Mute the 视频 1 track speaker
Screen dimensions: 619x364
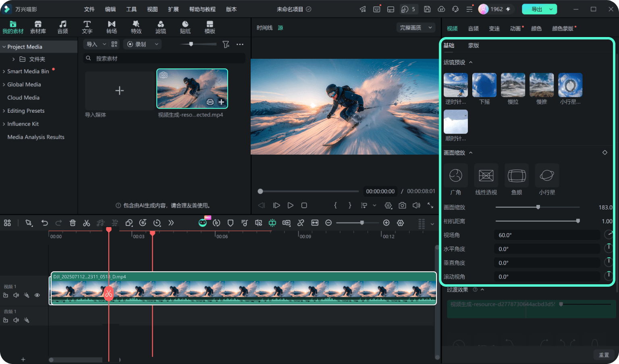(x=16, y=295)
